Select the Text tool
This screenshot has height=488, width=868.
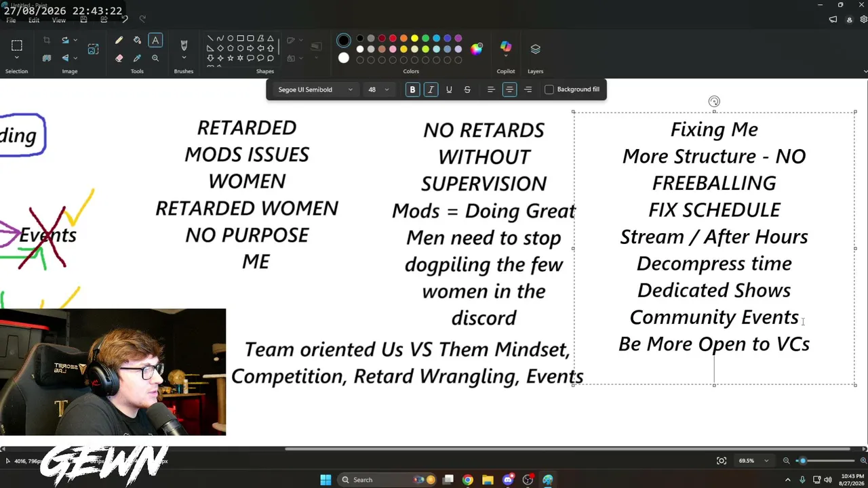point(155,41)
